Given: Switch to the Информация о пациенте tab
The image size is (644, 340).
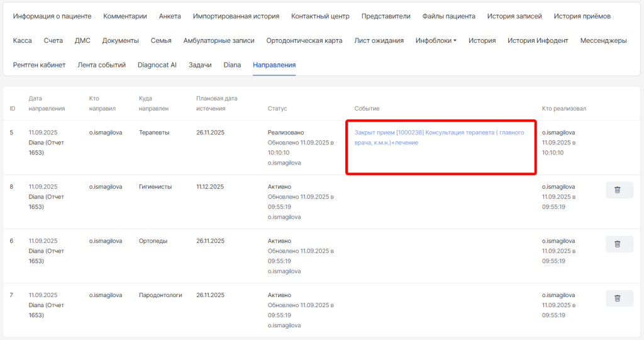Looking at the screenshot, I should 52,16.
